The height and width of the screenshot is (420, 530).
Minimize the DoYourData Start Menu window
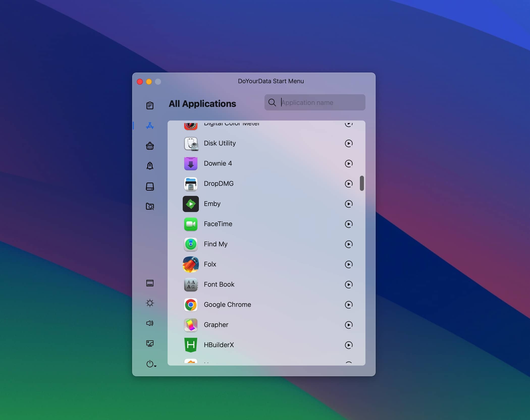coord(149,82)
